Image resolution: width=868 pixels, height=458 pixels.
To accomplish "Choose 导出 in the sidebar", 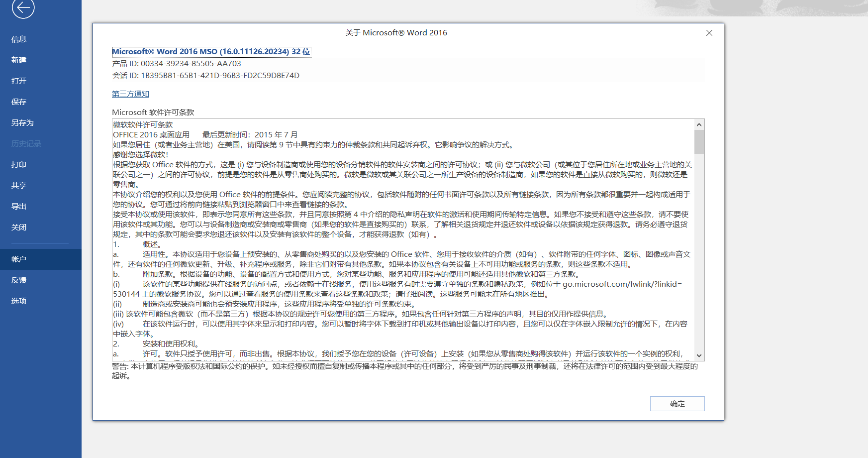I will point(19,207).
